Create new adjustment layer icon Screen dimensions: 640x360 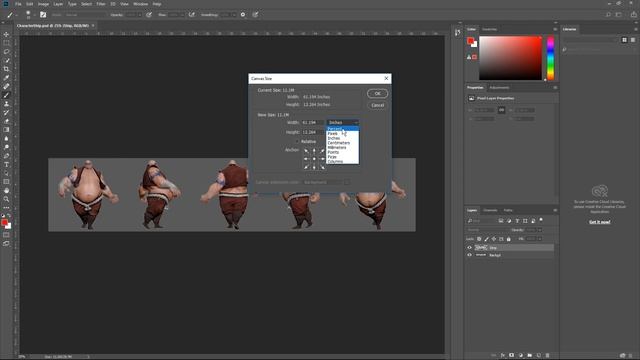click(520, 355)
